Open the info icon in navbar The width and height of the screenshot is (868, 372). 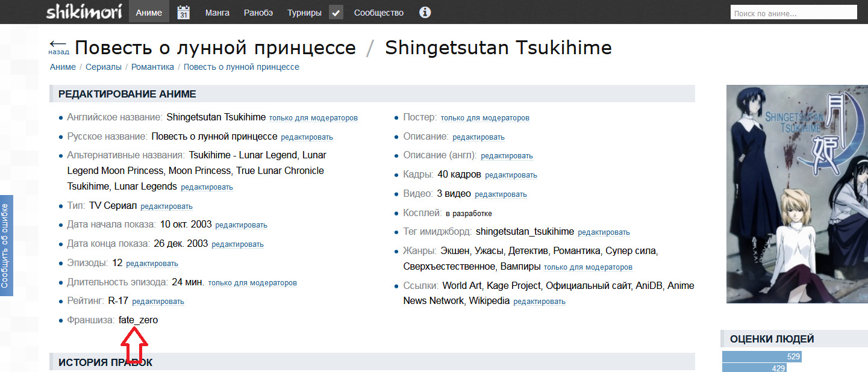click(425, 13)
